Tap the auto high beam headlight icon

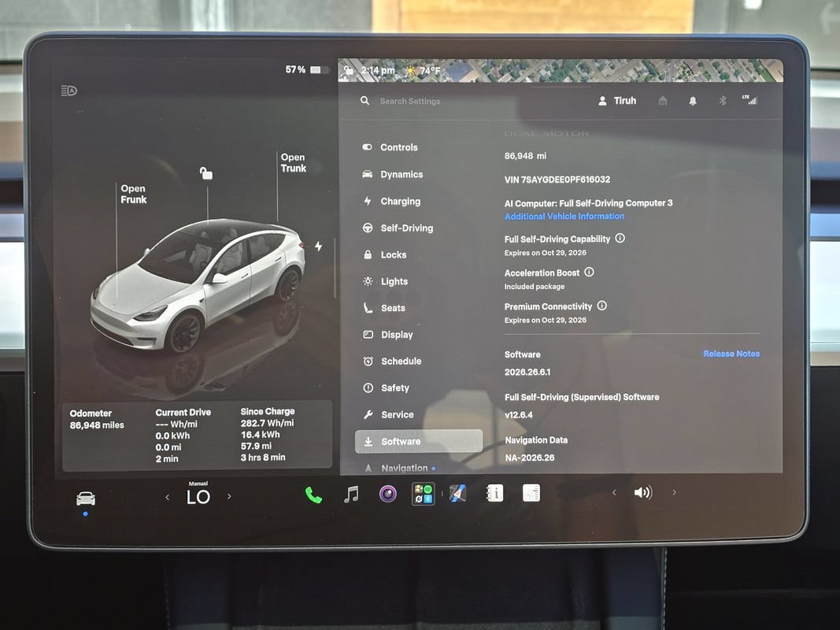tap(69, 91)
